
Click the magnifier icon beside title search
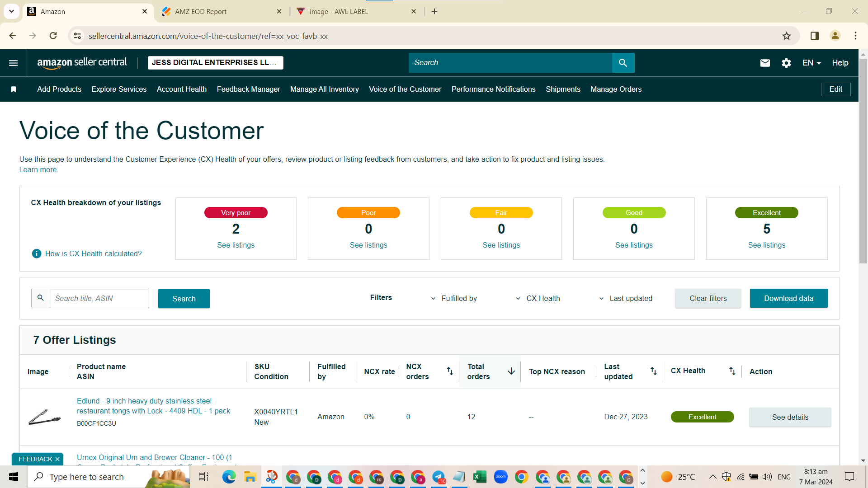(40, 298)
